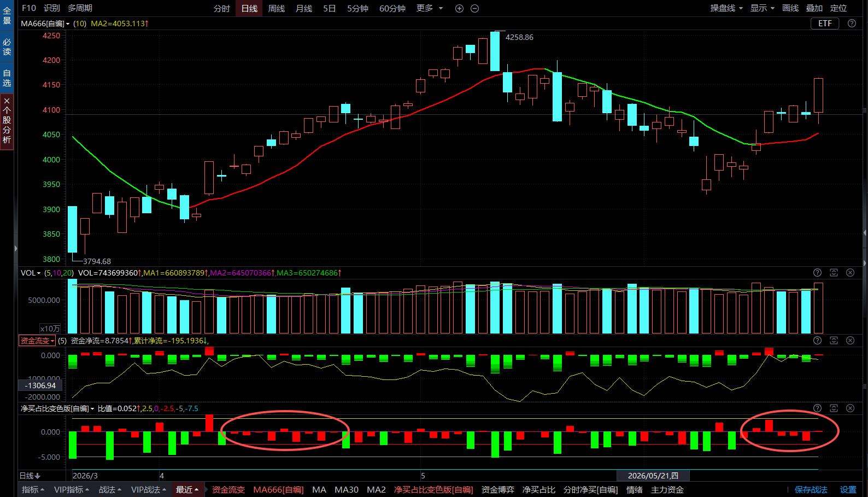The width and height of the screenshot is (868, 497).
Task: Collapse the left side panel arrow
Action: click(15, 249)
